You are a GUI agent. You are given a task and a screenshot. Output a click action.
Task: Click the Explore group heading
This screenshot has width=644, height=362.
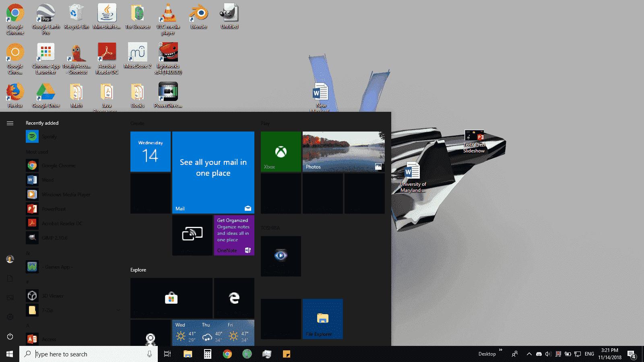(x=138, y=270)
